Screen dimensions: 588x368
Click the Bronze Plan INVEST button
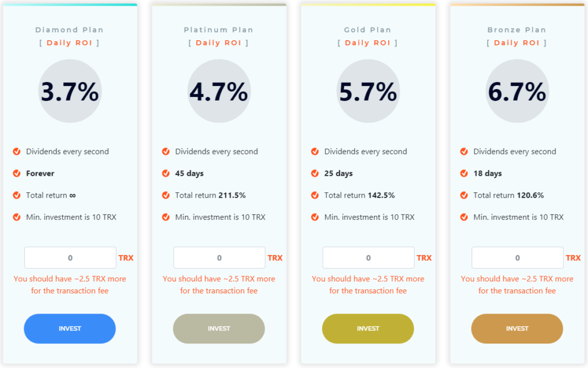click(517, 328)
